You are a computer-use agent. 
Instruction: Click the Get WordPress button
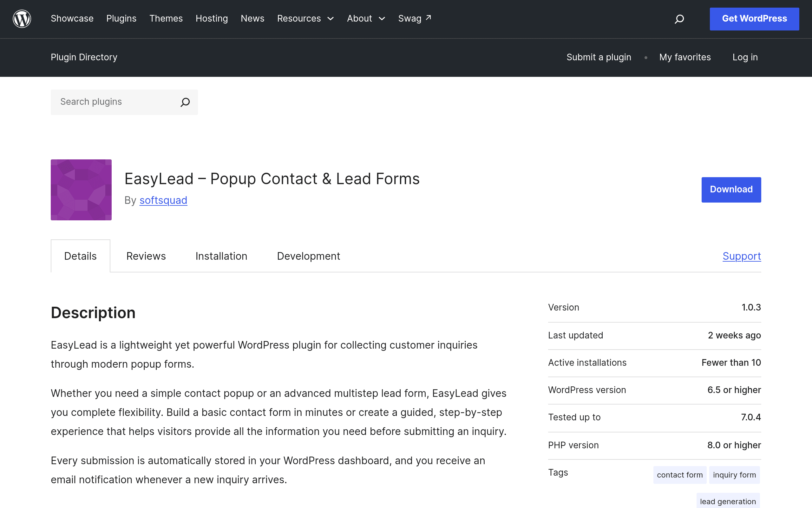tap(754, 19)
